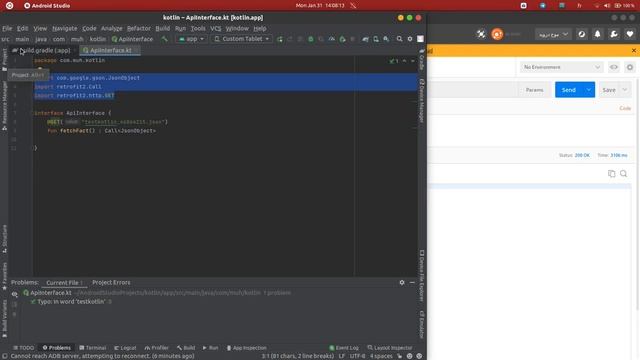
Task: Open Postman workspace dropdown in header
Action: [553, 35]
